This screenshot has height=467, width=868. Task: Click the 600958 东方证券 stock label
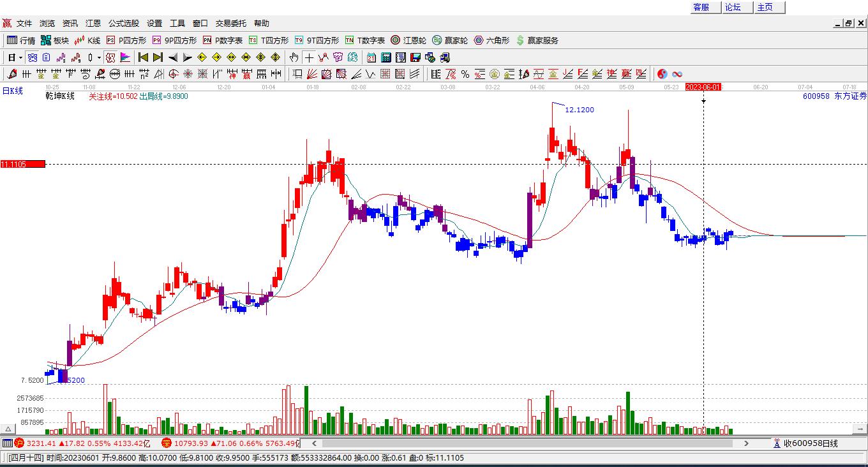(x=835, y=96)
